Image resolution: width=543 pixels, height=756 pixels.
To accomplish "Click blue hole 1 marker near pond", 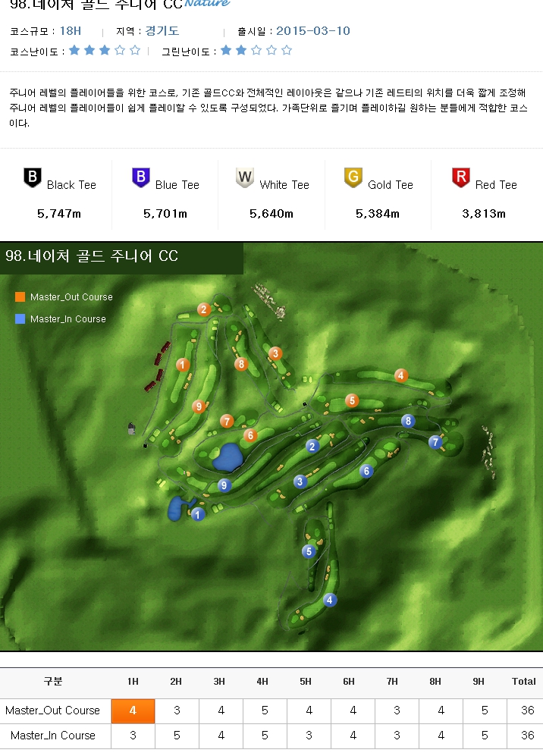I will tap(198, 515).
